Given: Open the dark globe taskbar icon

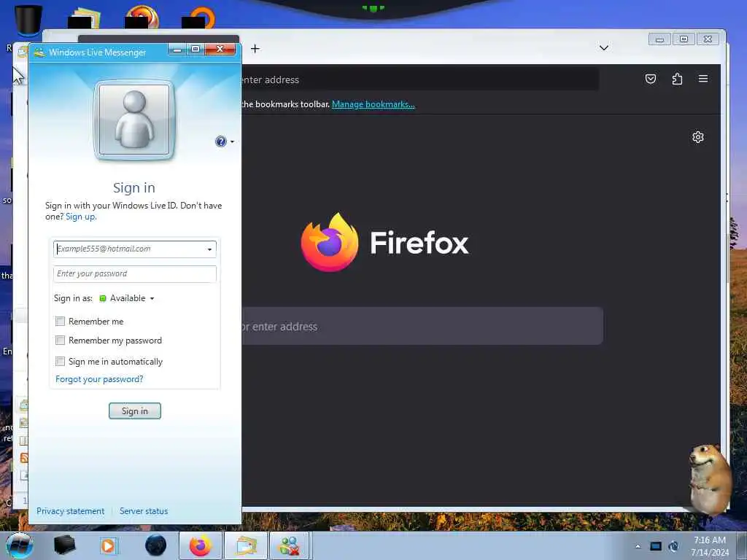Looking at the screenshot, I should click(x=156, y=545).
